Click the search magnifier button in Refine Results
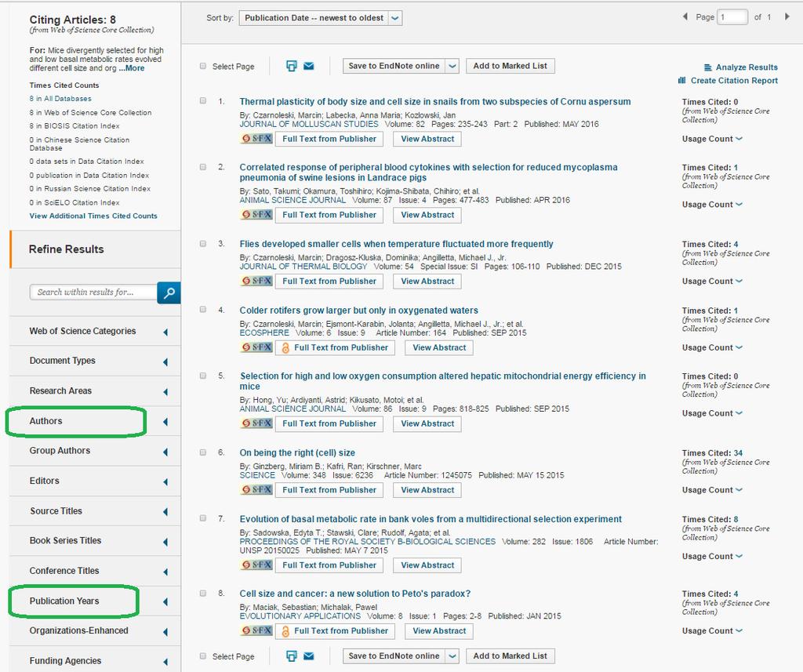The image size is (803, 672). (x=169, y=292)
